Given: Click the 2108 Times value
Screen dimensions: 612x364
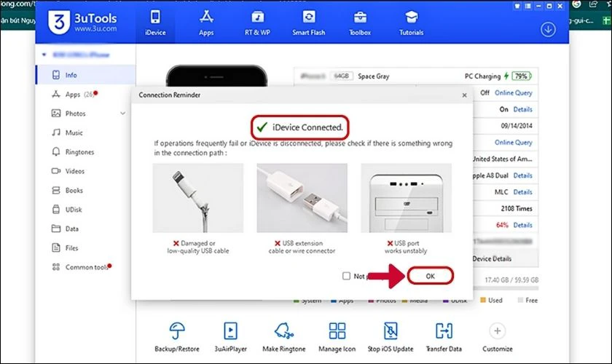Looking at the screenshot, I should pos(517,208).
